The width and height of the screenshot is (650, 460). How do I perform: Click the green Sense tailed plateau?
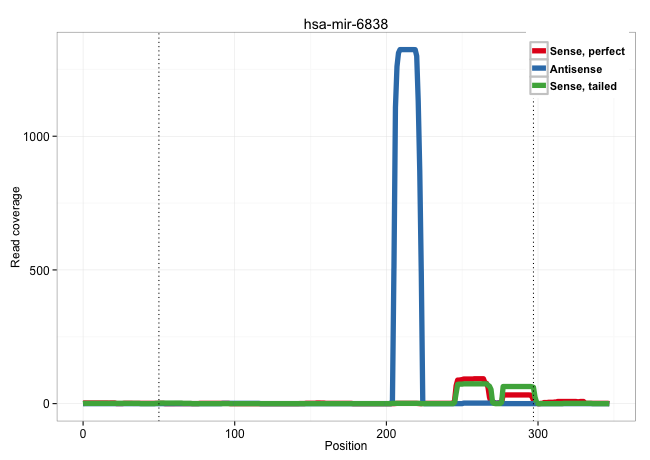pyautogui.click(x=518, y=387)
